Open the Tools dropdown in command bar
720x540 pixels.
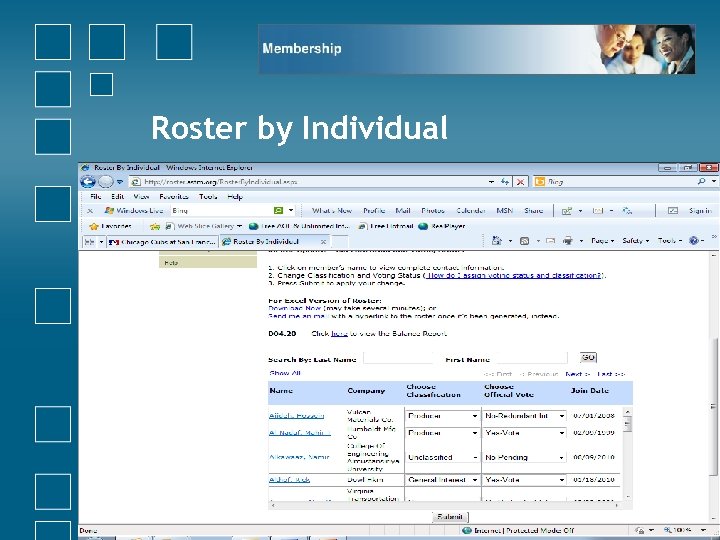(669, 241)
